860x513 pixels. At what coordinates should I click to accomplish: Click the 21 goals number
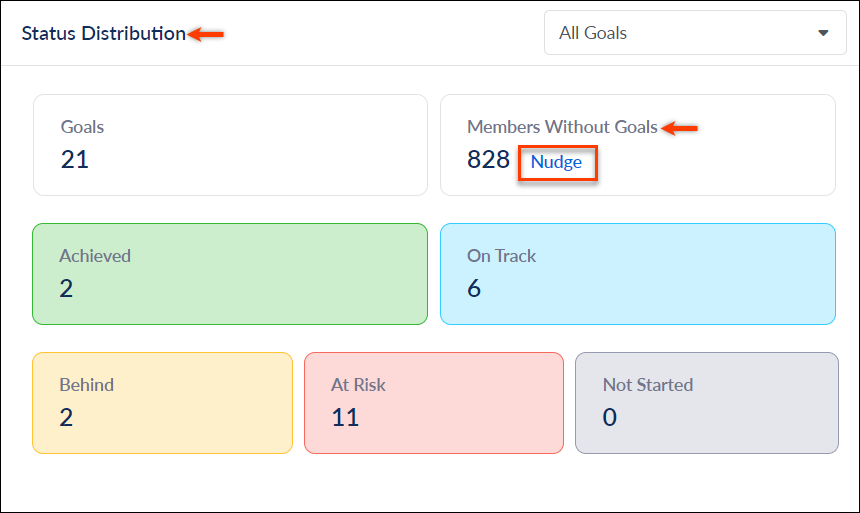pos(75,160)
